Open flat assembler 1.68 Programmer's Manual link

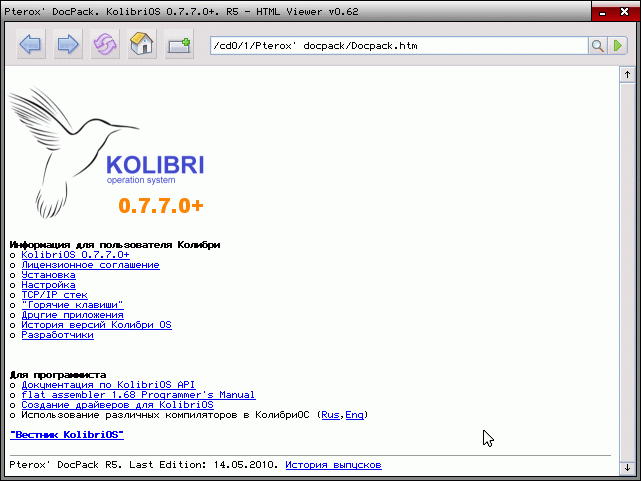tap(138, 395)
